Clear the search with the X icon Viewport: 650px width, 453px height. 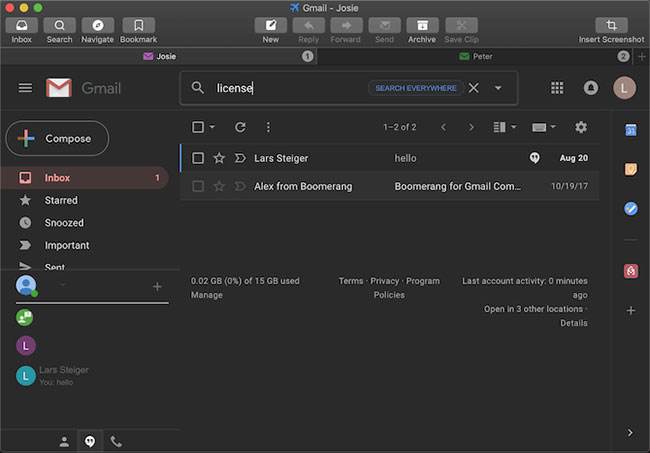click(474, 88)
